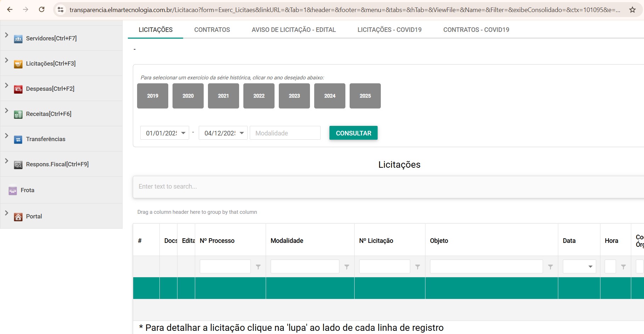
Task: Open the end date 04/12 dropdown
Action: (242, 133)
